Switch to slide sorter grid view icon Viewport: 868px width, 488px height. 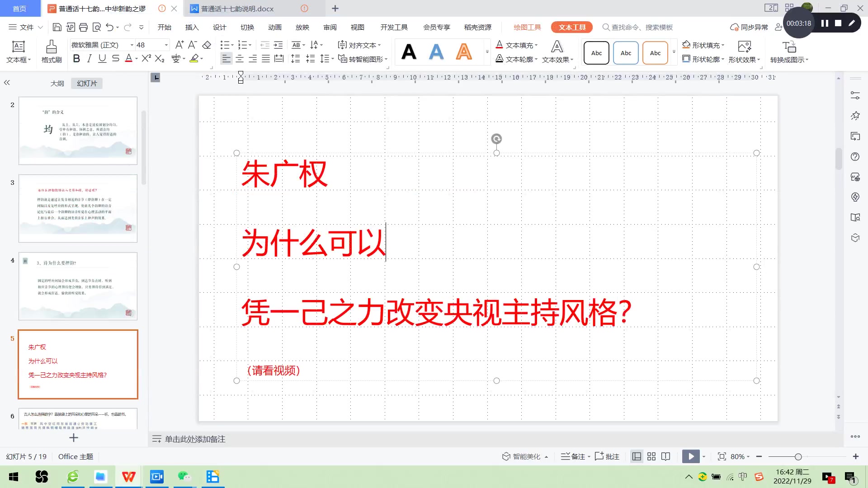[651, 456]
